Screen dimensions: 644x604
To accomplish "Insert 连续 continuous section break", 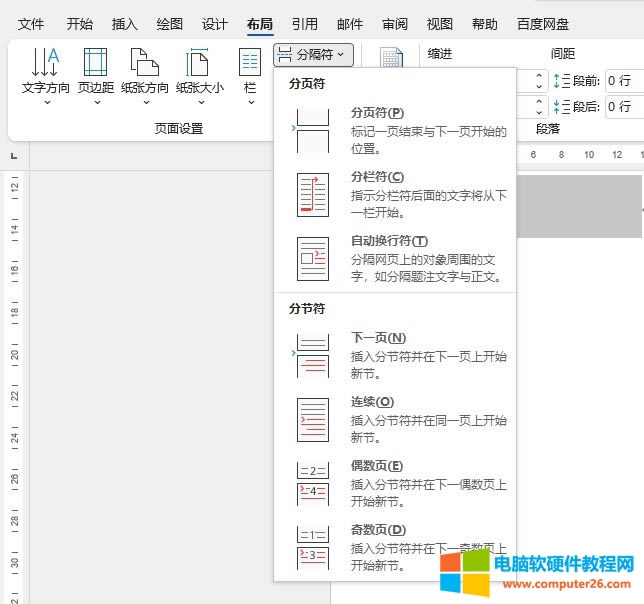I will point(313,419).
